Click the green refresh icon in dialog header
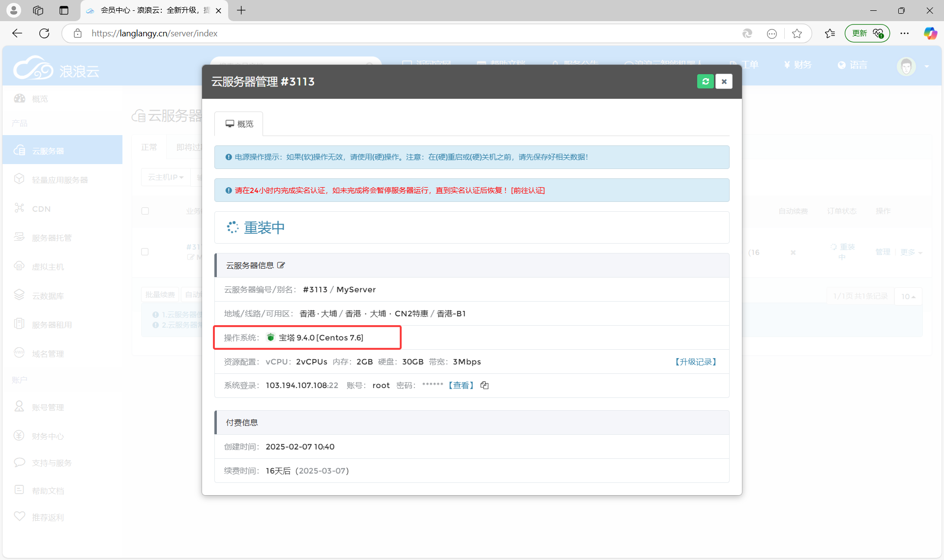This screenshot has width=944, height=560. [706, 81]
